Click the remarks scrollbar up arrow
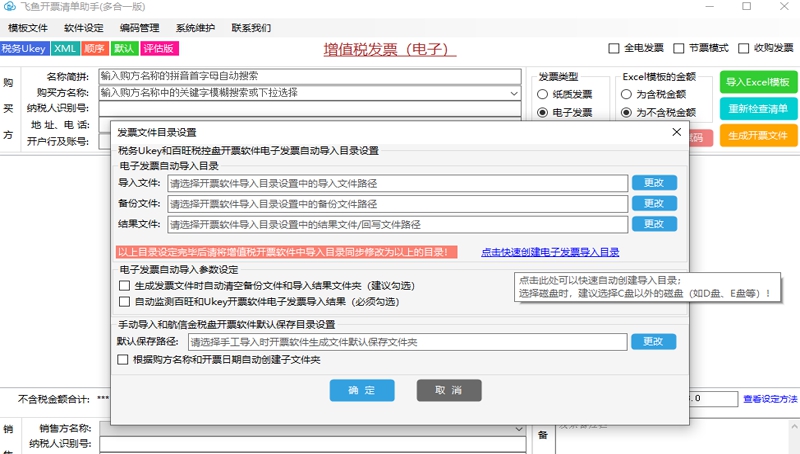This screenshot has width=800, height=454. coord(794,426)
